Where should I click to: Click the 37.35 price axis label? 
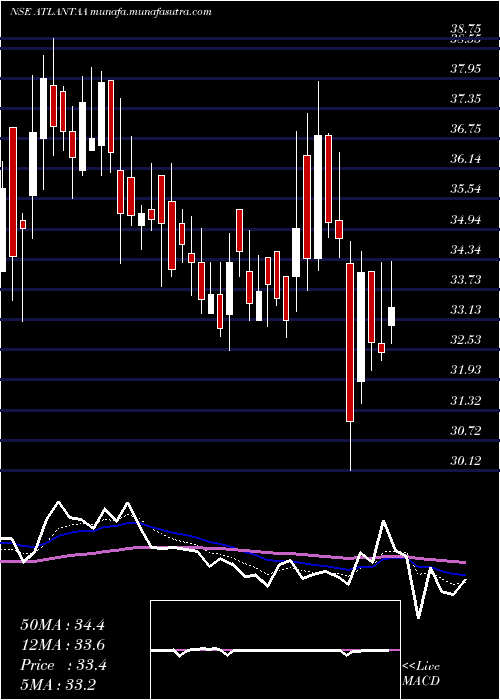point(466,99)
